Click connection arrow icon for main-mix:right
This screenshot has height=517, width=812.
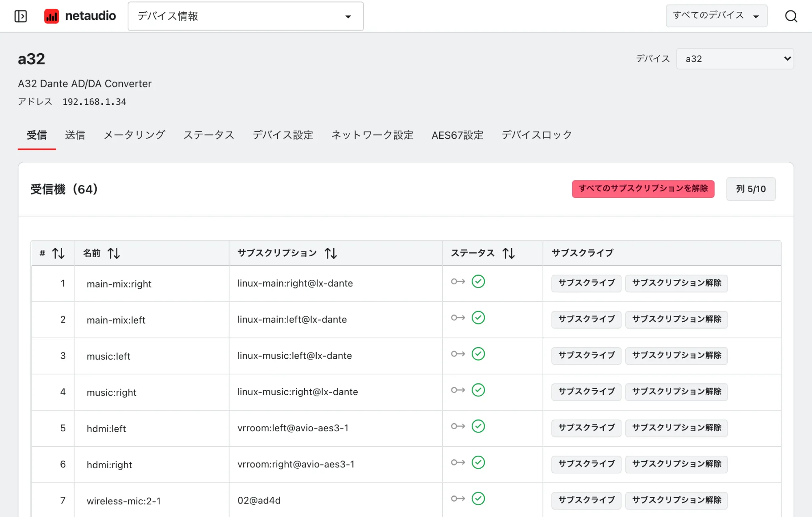coord(458,281)
